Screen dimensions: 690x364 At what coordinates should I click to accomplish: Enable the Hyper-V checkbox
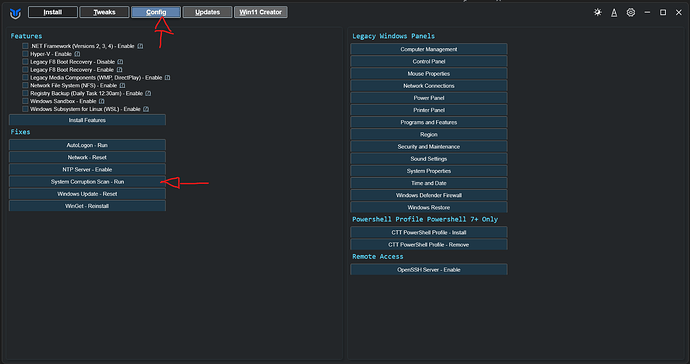point(25,54)
